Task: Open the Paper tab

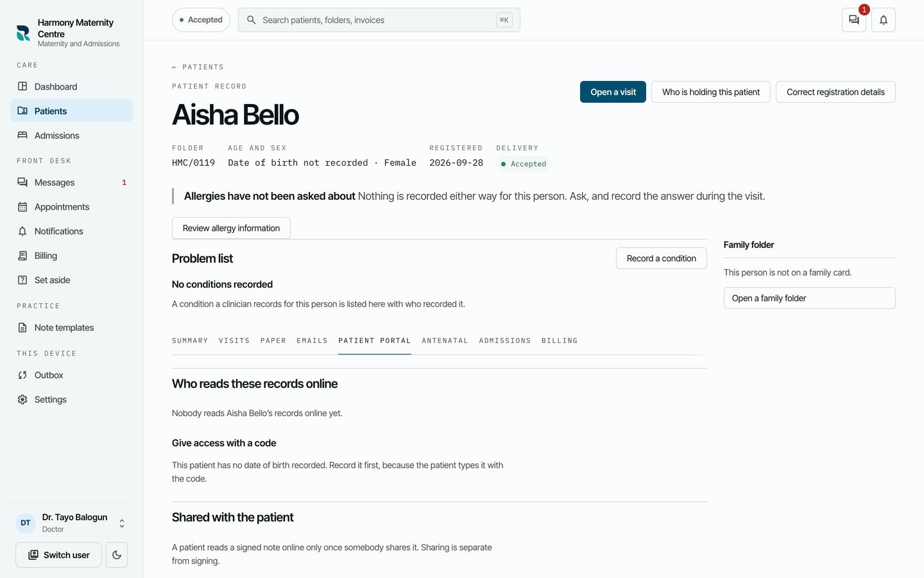Action: pos(273,341)
